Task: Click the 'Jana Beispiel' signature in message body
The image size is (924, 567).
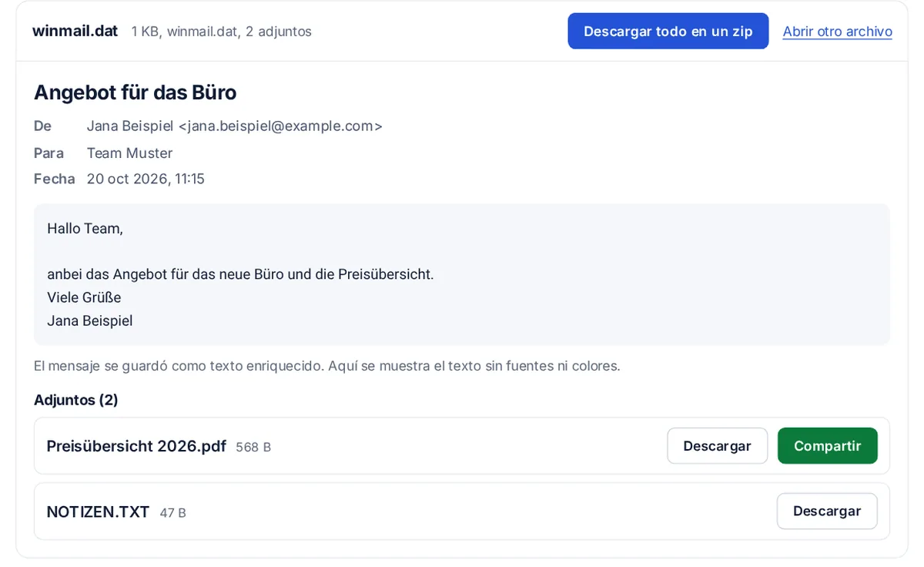Action: point(89,320)
